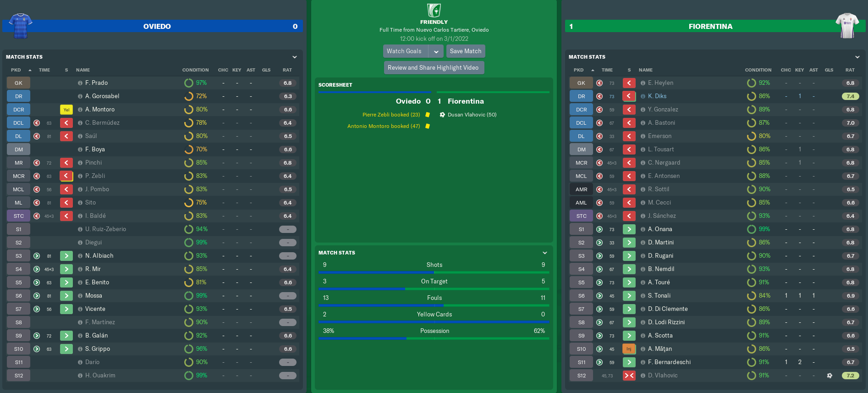
Task: Expand Fiorentina Match Stats panel chevron
Action: 857,57
